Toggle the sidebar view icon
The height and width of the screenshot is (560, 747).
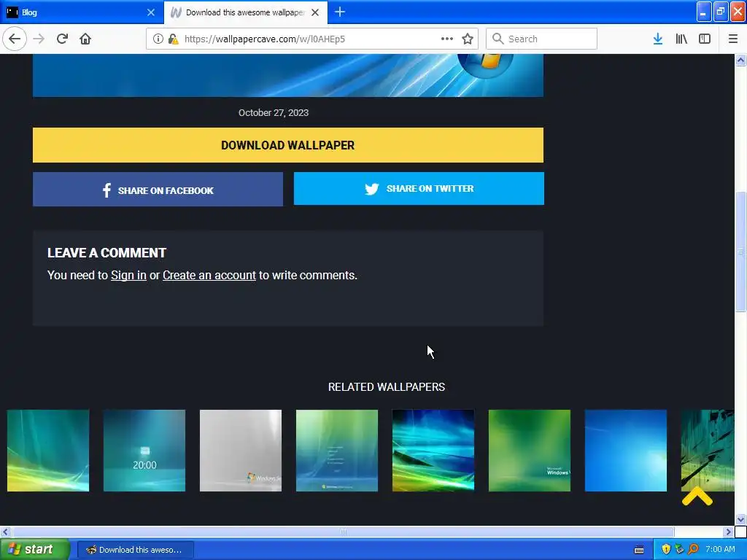pyautogui.click(x=705, y=39)
